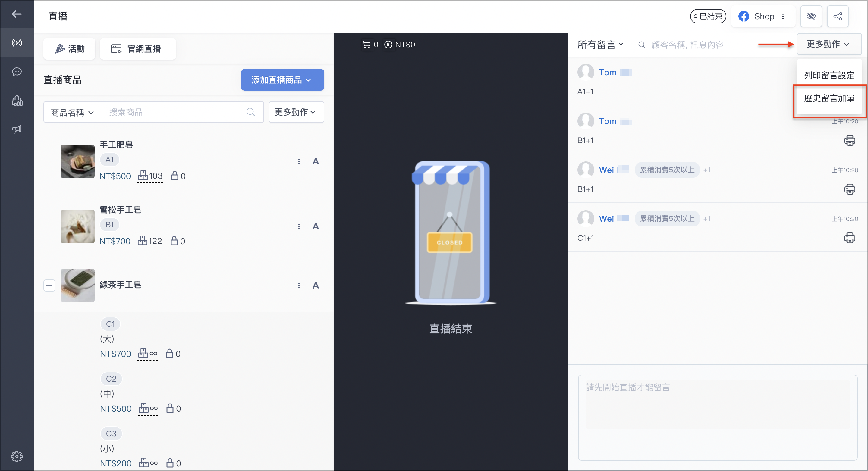This screenshot has width=868, height=471.
Task: Print Wei's C1+1 comment
Action: (850, 238)
